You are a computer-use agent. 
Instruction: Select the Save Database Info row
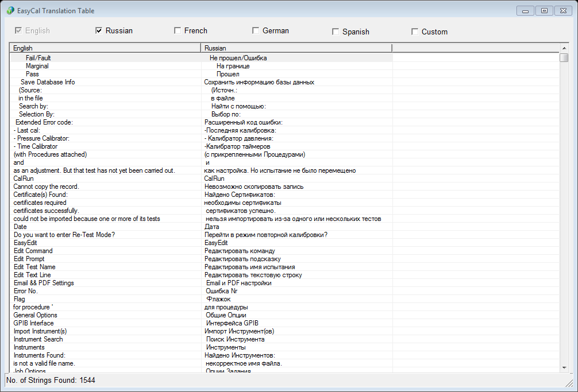pos(48,82)
